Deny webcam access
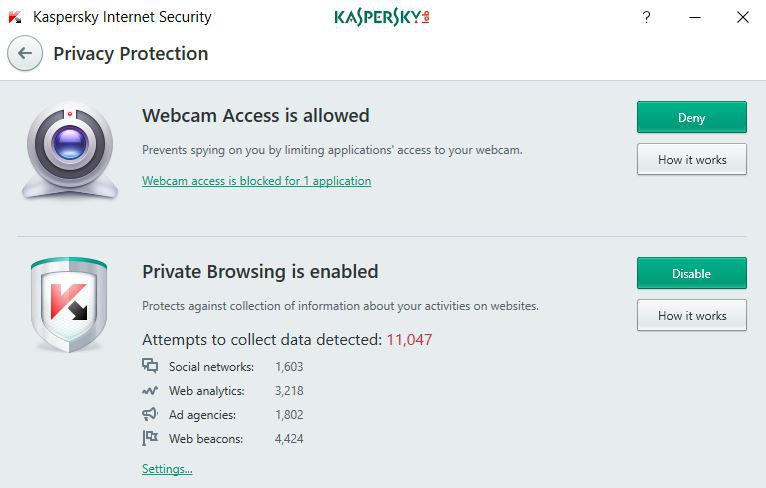The width and height of the screenshot is (766, 488). 691,117
